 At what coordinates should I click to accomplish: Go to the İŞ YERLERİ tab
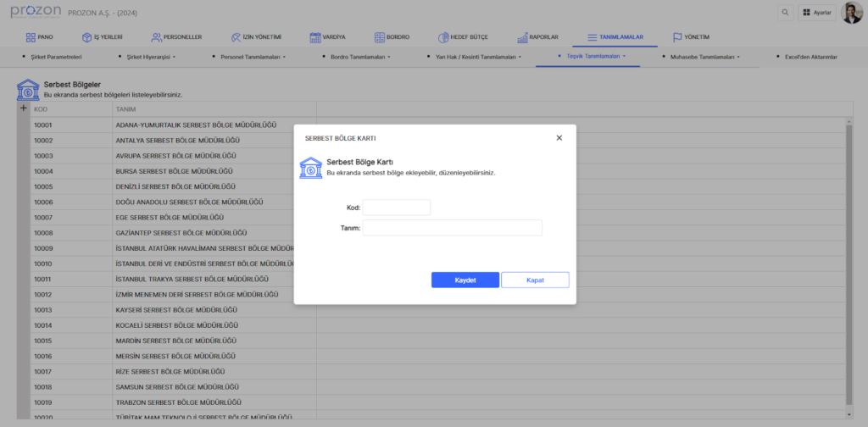point(102,37)
